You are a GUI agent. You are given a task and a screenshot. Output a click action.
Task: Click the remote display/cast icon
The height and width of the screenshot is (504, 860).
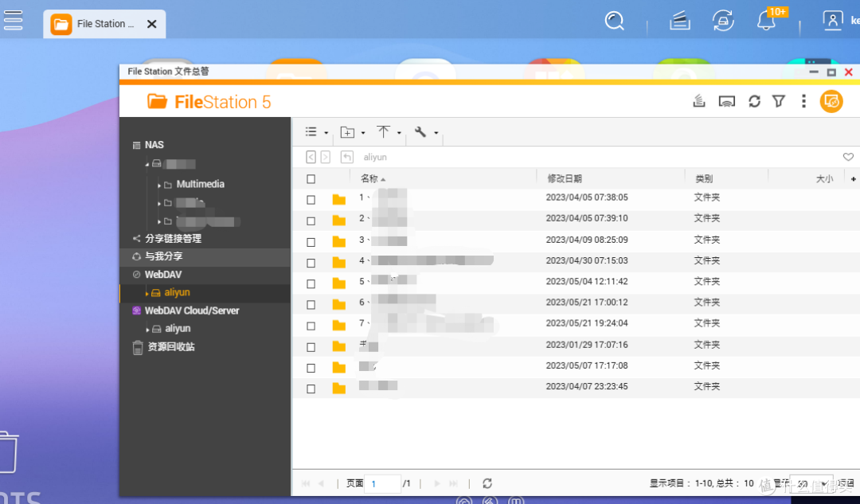[x=726, y=101]
